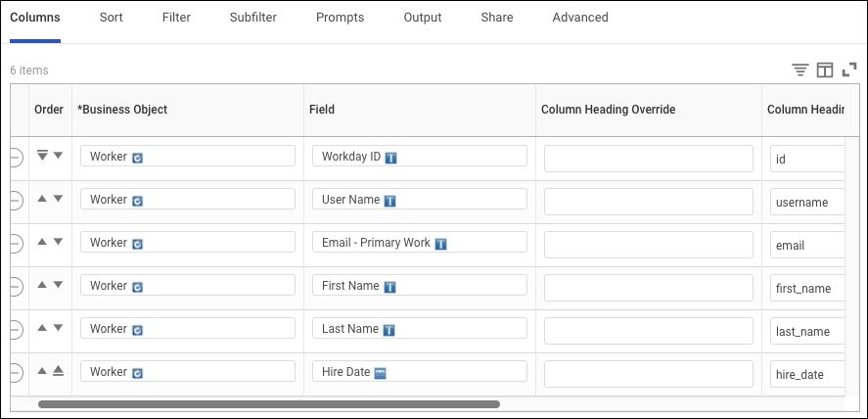Viewport: 868px width, 419px height.
Task: Move the Hire Date row to the top
Action: point(58,371)
